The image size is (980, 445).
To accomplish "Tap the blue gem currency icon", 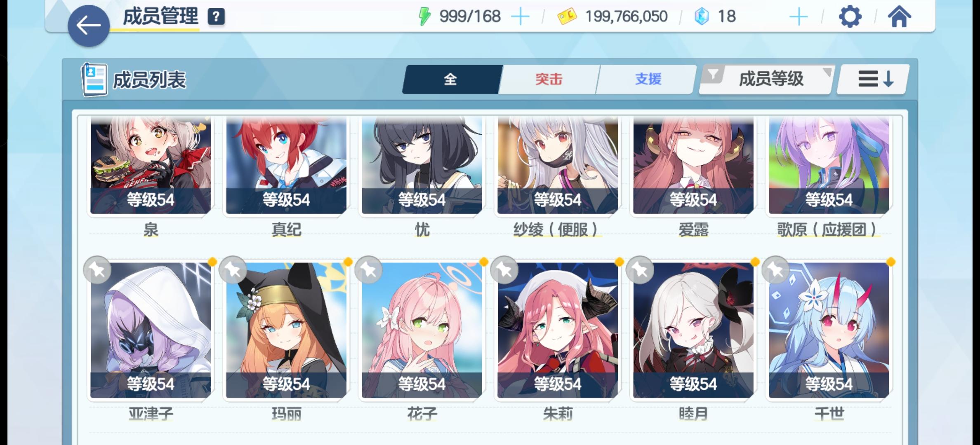I will coord(702,17).
